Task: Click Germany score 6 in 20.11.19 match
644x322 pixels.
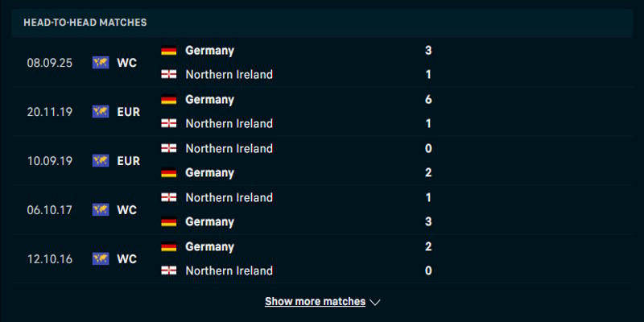Action: pos(428,99)
